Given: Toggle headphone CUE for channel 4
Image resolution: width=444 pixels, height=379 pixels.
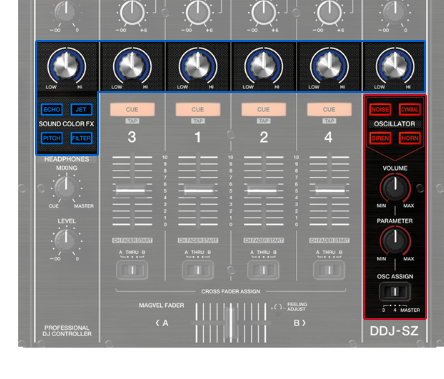Looking at the screenshot, I should point(329,109).
